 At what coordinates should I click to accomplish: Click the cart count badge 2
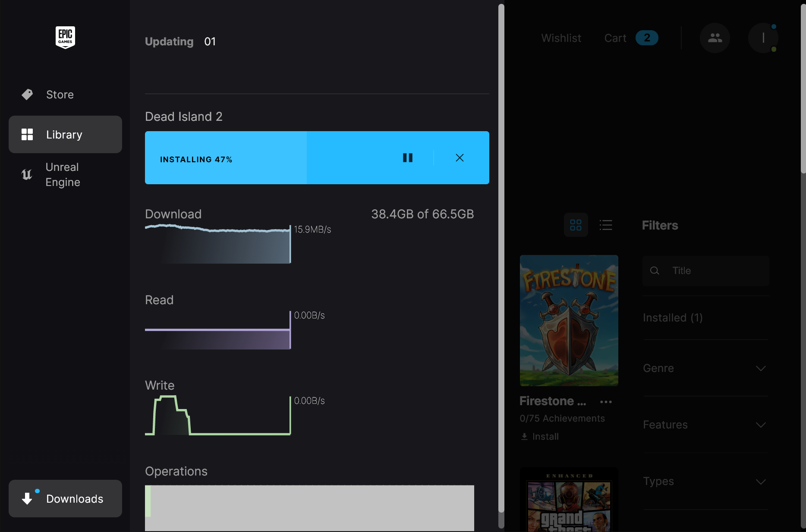(x=647, y=38)
